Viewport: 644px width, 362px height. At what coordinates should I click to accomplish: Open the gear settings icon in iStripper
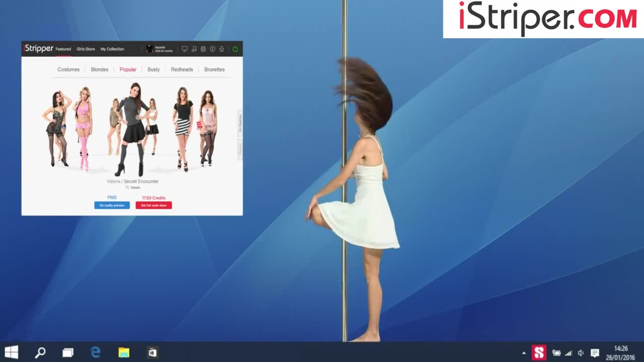pos(203,49)
